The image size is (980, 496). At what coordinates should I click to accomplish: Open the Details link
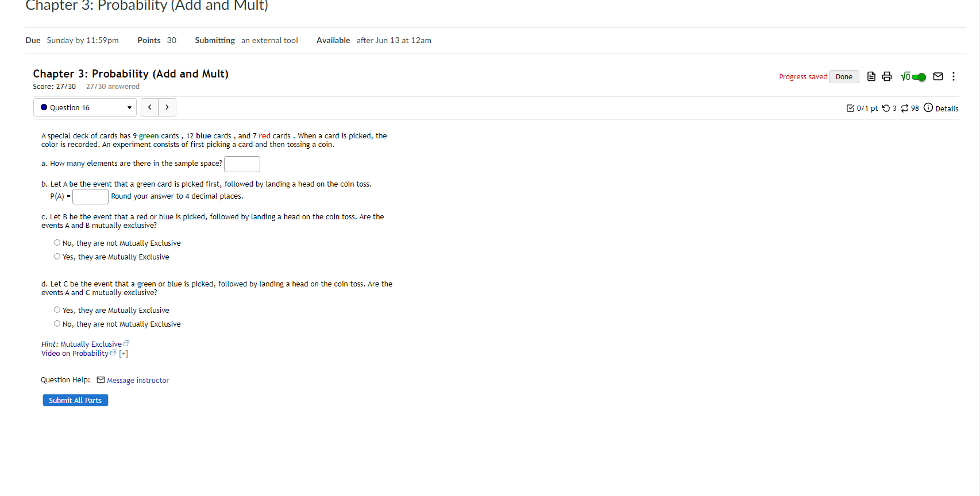click(947, 108)
